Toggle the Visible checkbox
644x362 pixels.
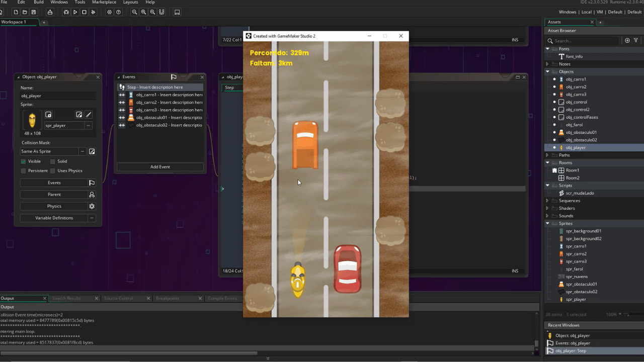click(23, 161)
